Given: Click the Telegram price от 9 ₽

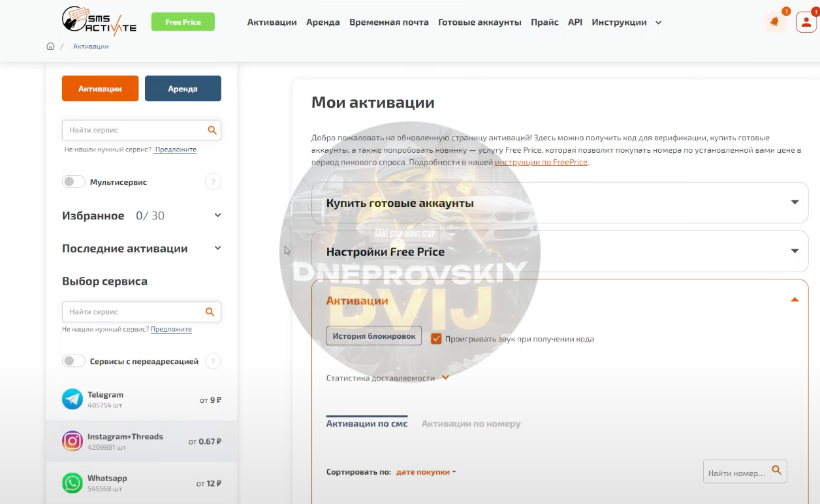Looking at the screenshot, I should 210,400.
